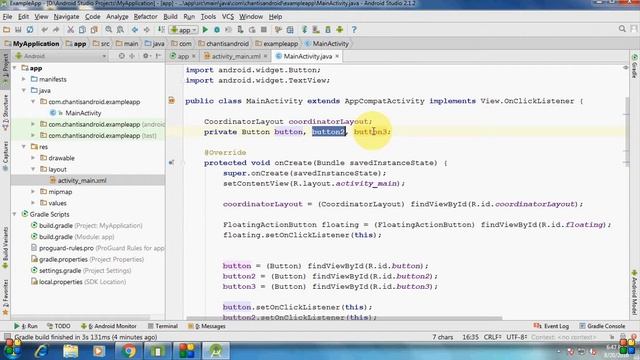
Task: Select proguard-rules.pro in the tree
Action: pyautogui.click(x=66, y=248)
